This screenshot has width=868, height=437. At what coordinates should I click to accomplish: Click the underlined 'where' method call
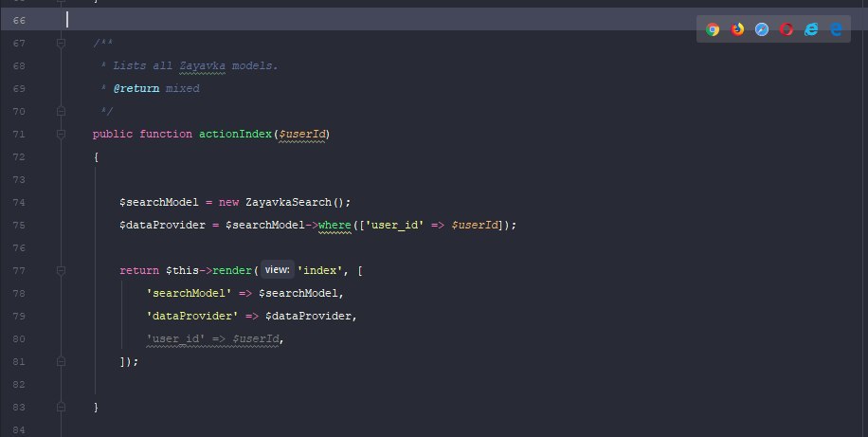335,225
